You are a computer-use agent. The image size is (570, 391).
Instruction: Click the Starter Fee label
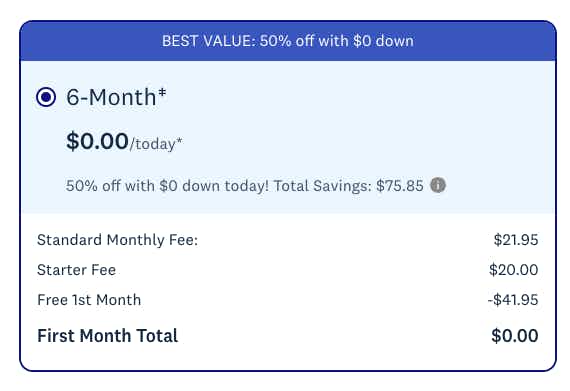[76, 270]
